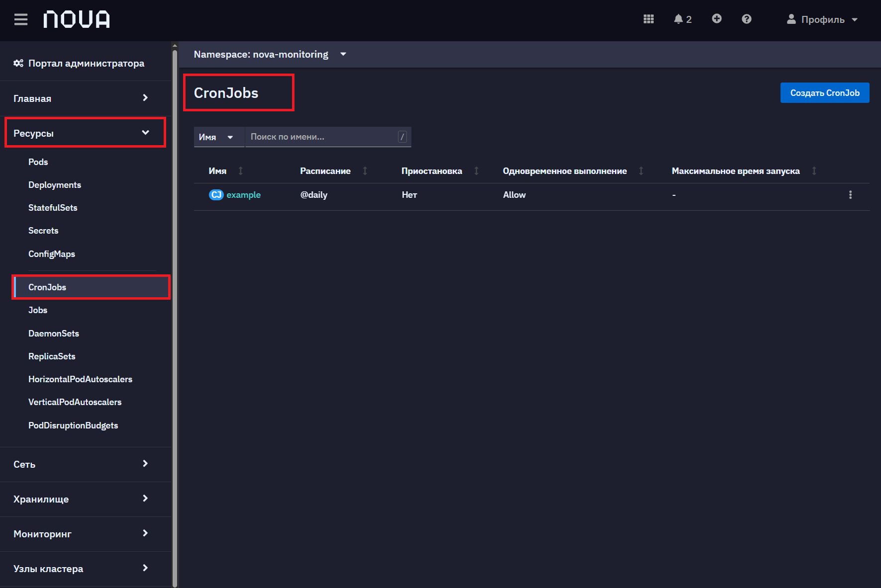Click the Создать CronJob button
Screen dimensions: 881x588
(825, 93)
